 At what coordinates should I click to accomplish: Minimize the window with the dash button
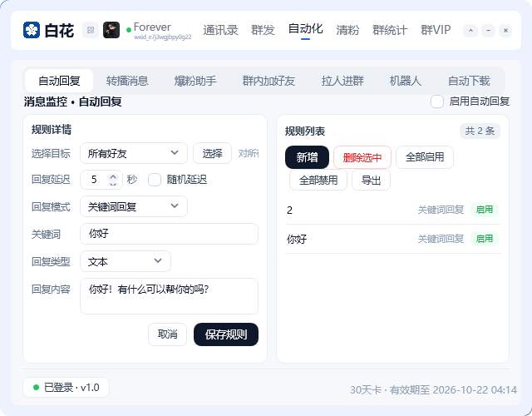(x=488, y=31)
